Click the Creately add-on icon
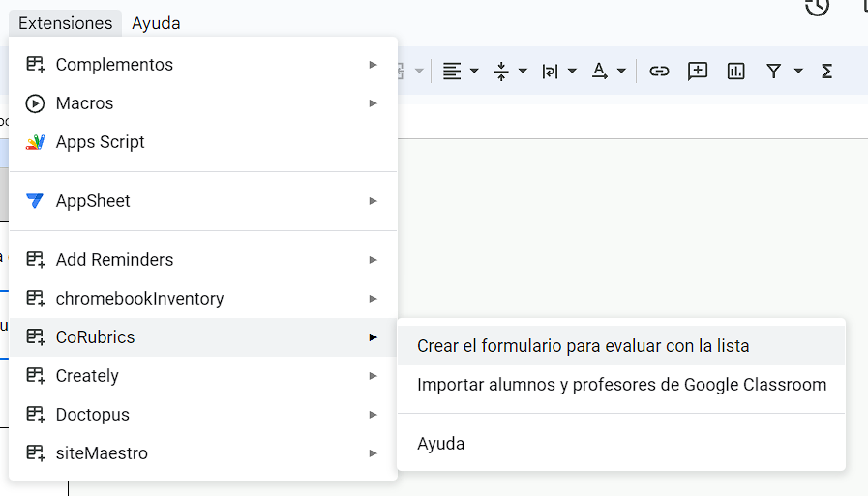Screen dimensions: 868x496 (x=36, y=375)
